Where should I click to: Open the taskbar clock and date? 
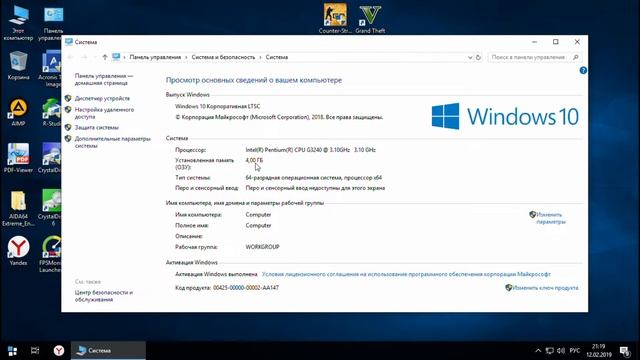(x=599, y=351)
